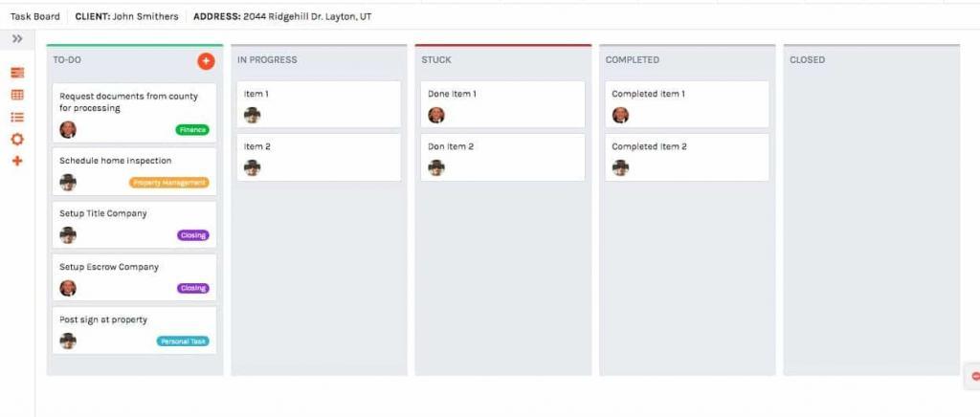Select the CLOSED column header
Screen dimensions: 980x417
pos(807,60)
